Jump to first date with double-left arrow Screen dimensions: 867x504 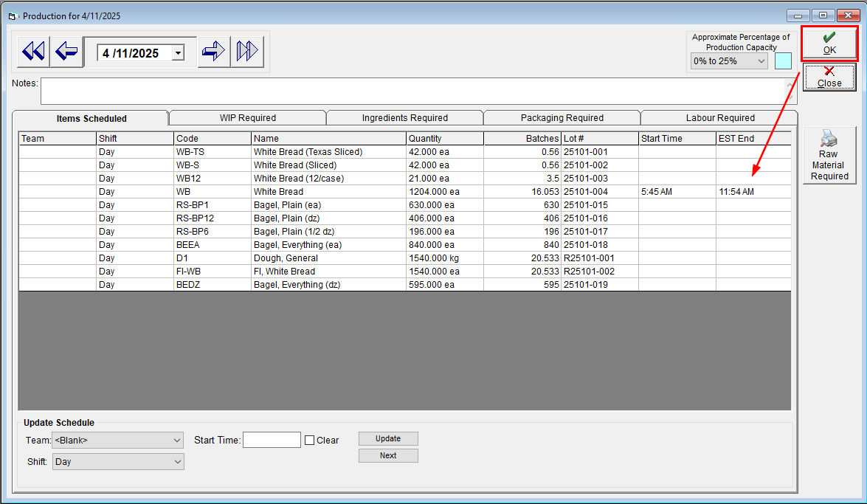(33, 52)
